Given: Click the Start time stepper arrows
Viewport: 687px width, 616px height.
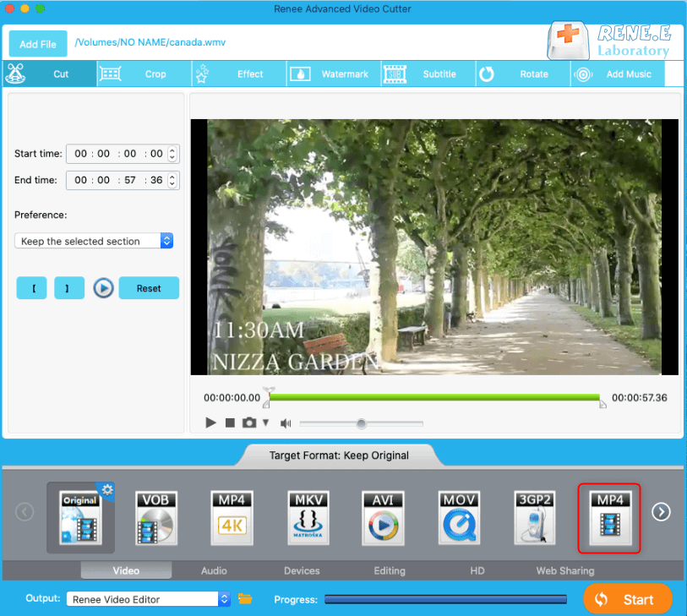Looking at the screenshot, I should click(172, 154).
